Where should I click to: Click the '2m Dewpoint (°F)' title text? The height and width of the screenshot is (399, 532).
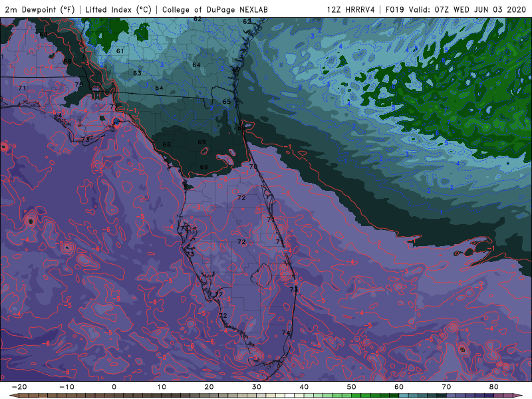pos(40,9)
